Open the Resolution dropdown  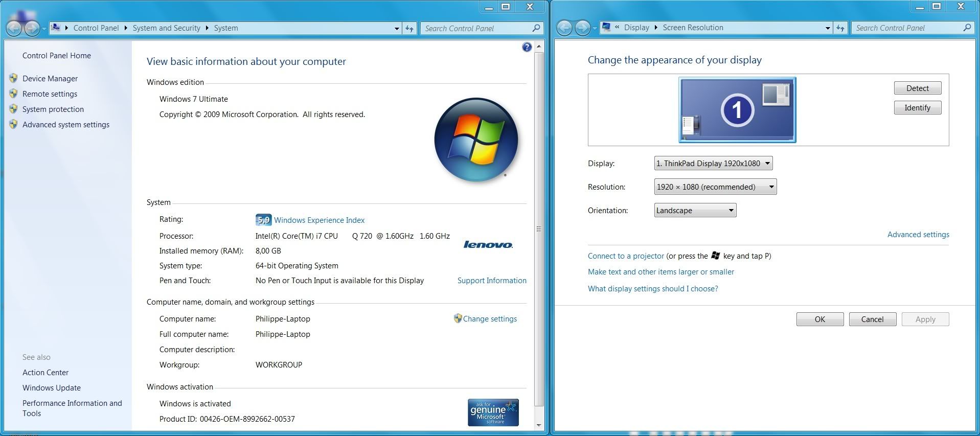[715, 187]
